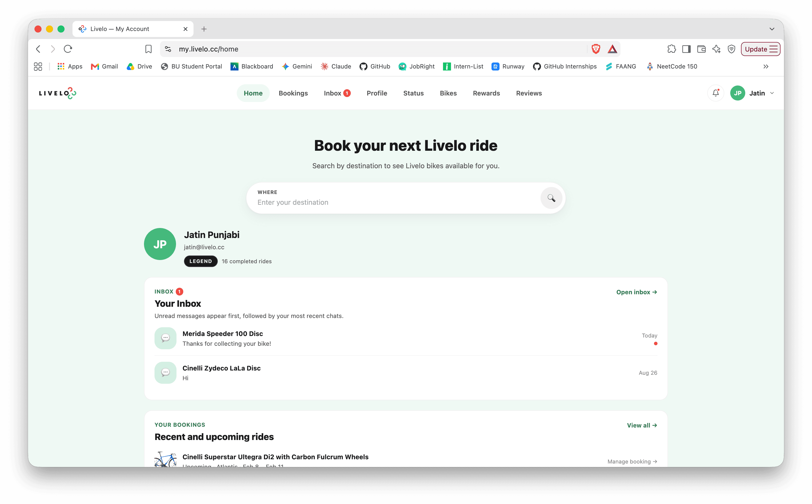Open tab groups grid icon
This screenshot has height=504, width=812.
[38, 66]
